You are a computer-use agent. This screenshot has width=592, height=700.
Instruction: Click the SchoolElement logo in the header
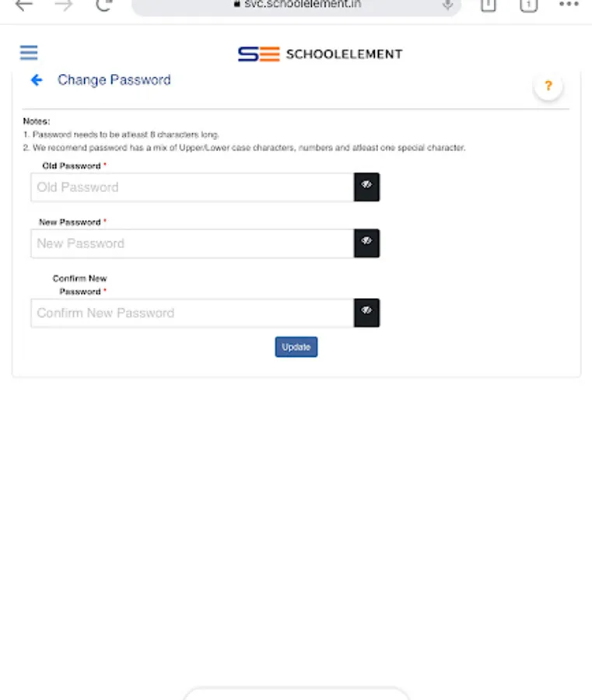click(320, 54)
